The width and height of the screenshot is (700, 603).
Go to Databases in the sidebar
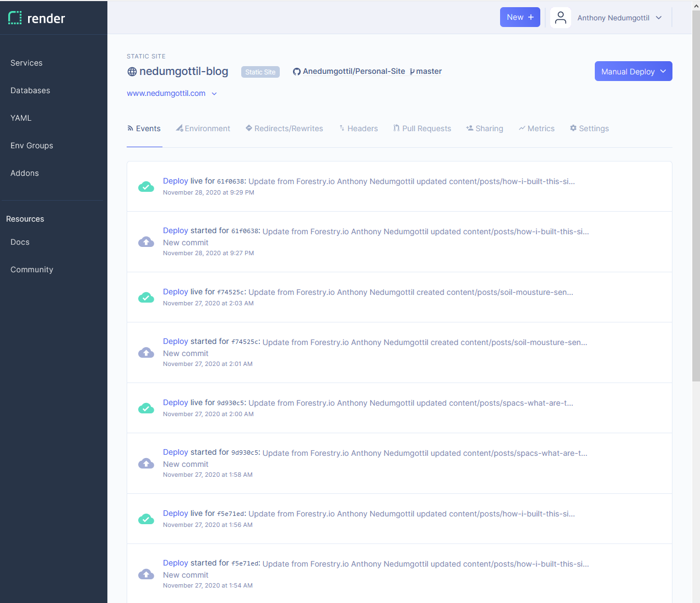[30, 90]
